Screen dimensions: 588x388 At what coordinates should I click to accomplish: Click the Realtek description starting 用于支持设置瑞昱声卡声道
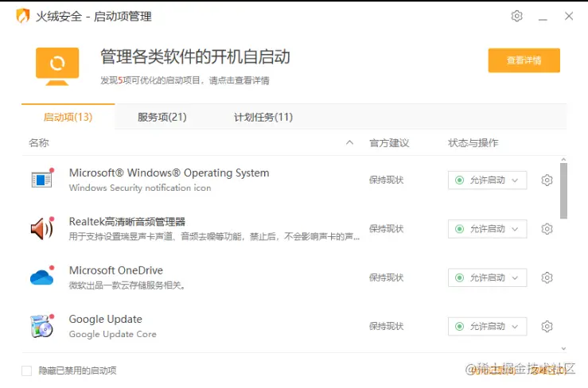(x=214, y=237)
